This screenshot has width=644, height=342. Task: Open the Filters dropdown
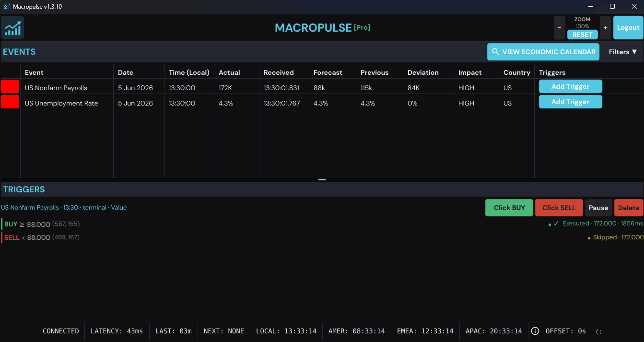(623, 52)
